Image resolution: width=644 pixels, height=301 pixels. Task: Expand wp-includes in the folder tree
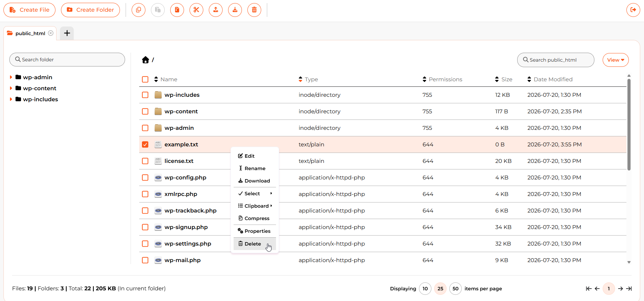click(x=11, y=99)
